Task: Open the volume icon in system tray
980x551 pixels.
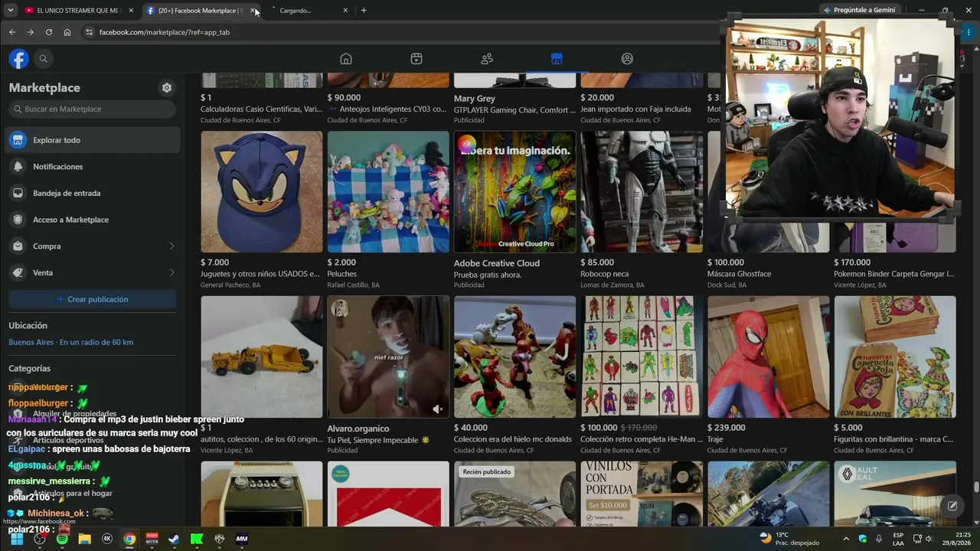Action: coord(929,539)
